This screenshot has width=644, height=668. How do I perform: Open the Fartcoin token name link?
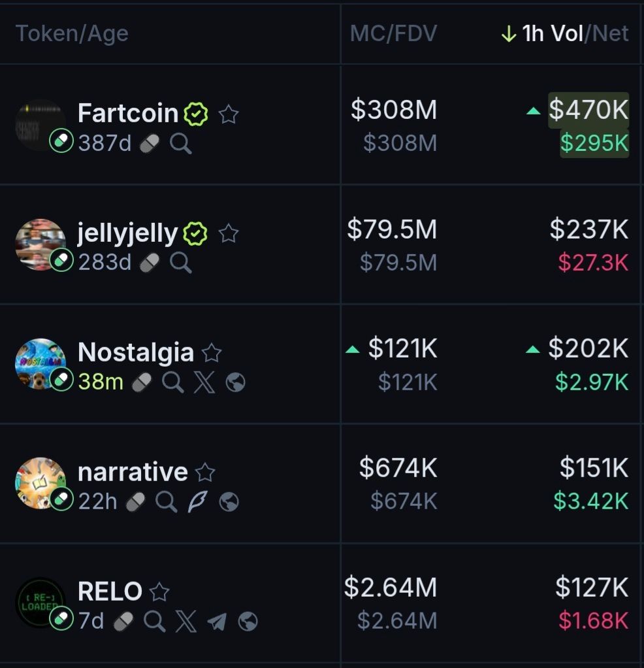point(128,114)
